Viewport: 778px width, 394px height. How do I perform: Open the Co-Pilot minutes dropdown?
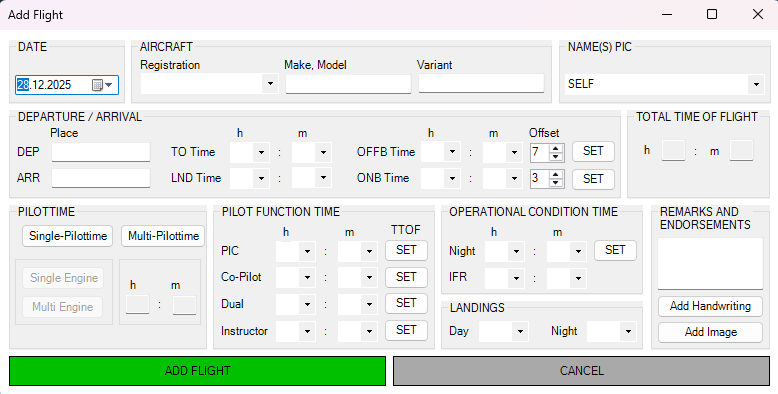pos(369,278)
